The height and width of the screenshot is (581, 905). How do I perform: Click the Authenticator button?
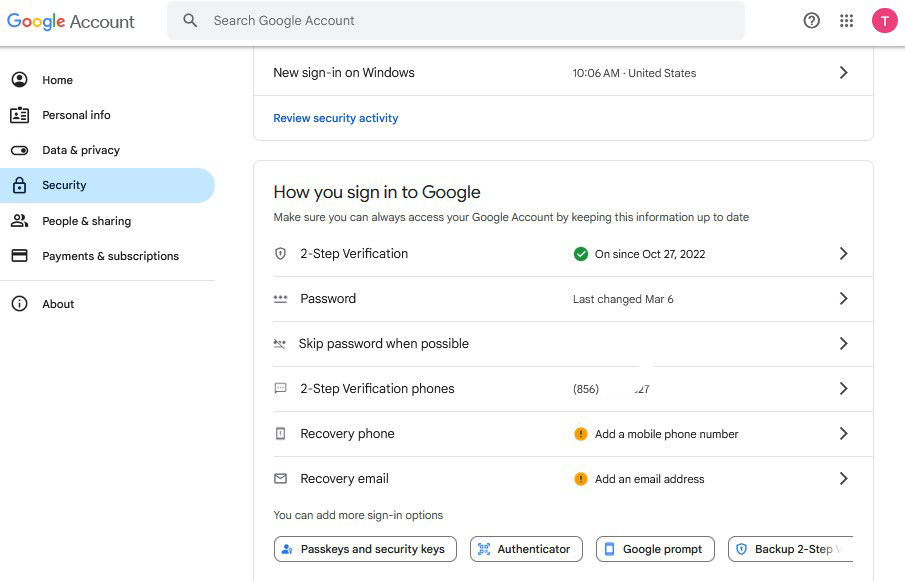[x=526, y=549]
